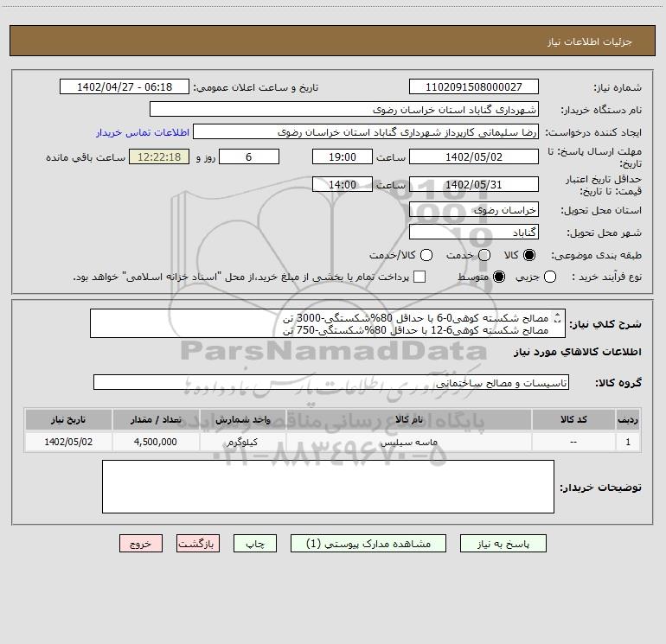Click the request creator field
This screenshot has height=644, width=666.
366,132
